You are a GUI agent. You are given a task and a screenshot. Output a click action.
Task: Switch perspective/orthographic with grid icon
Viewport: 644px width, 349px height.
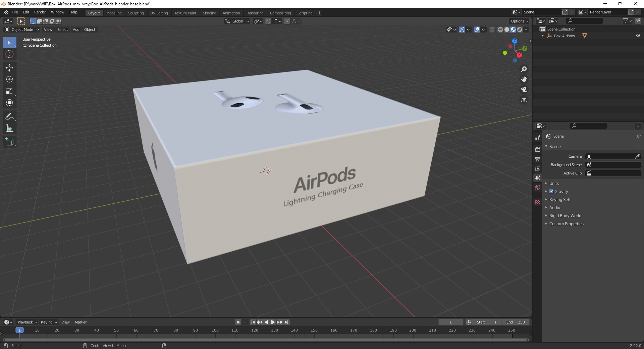(x=524, y=100)
